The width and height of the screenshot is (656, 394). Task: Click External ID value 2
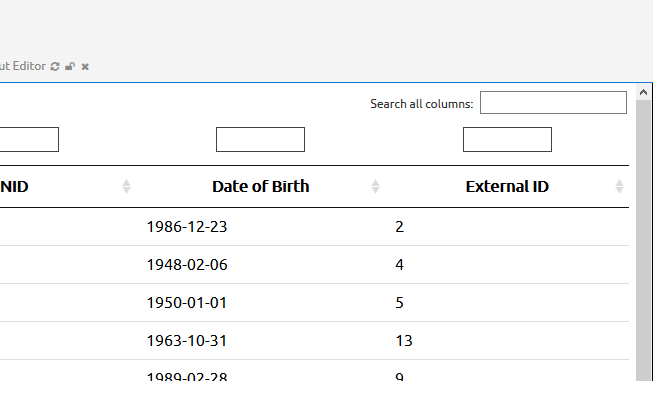[x=400, y=227]
